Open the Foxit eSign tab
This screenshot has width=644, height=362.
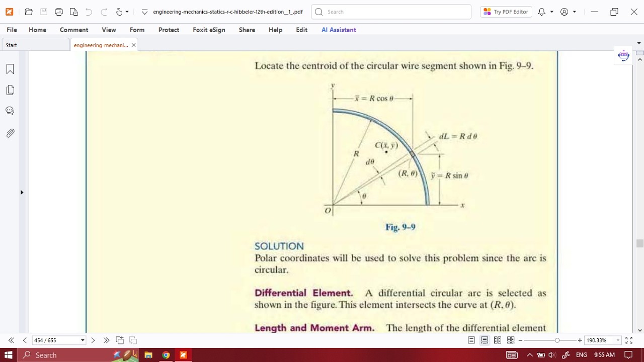click(x=209, y=30)
